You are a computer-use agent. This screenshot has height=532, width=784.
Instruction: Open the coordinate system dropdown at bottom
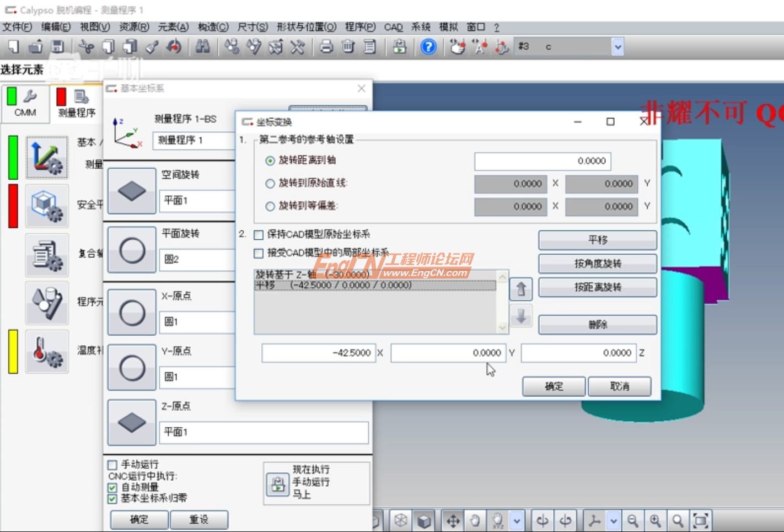[x=613, y=520]
